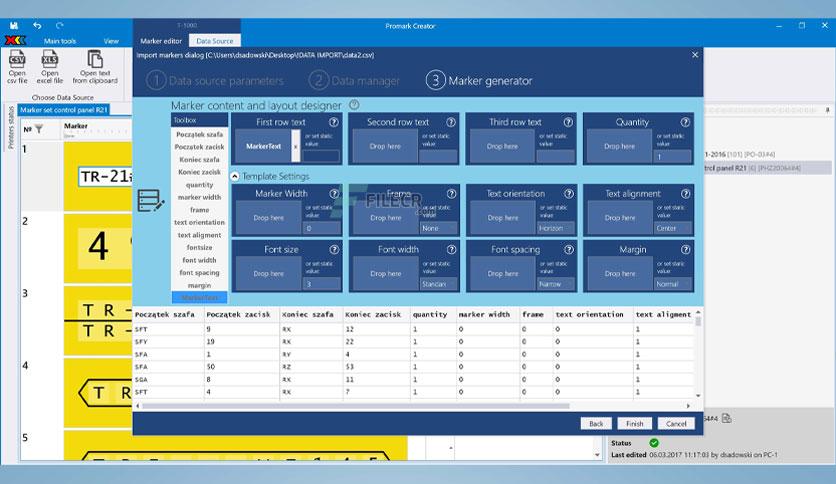Click the horizontal scrollbar under data table
This screenshot has height=484, width=836.
tap(356, 406)
